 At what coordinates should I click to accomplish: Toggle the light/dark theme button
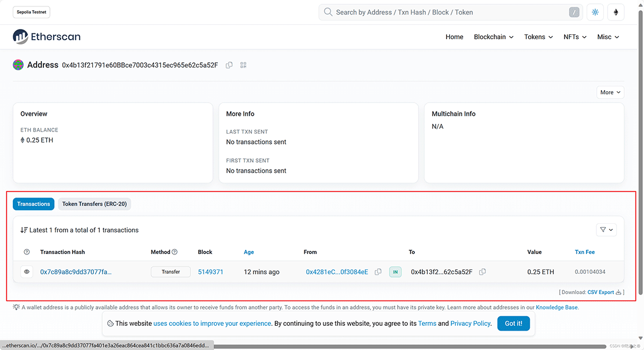(x=595, y=12)
